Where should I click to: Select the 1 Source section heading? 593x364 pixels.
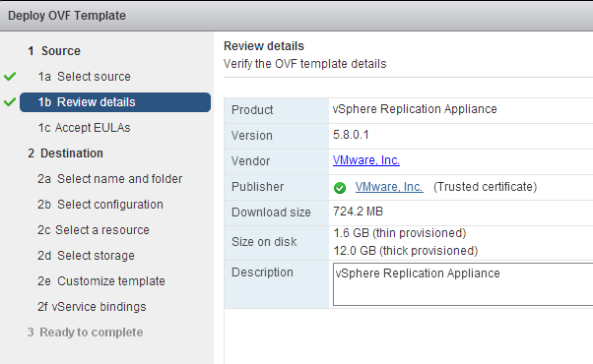click(x=54, y=51)
